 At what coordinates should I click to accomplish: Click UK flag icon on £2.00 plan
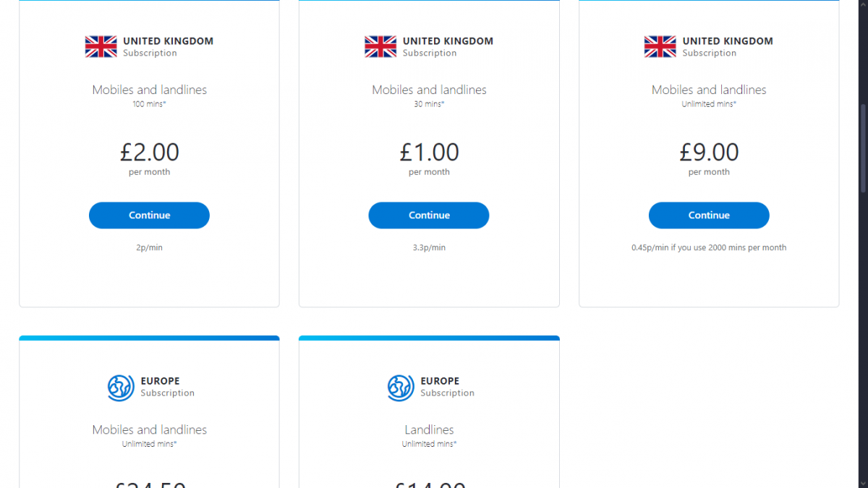pyautogui.click(x=101, y=47)
